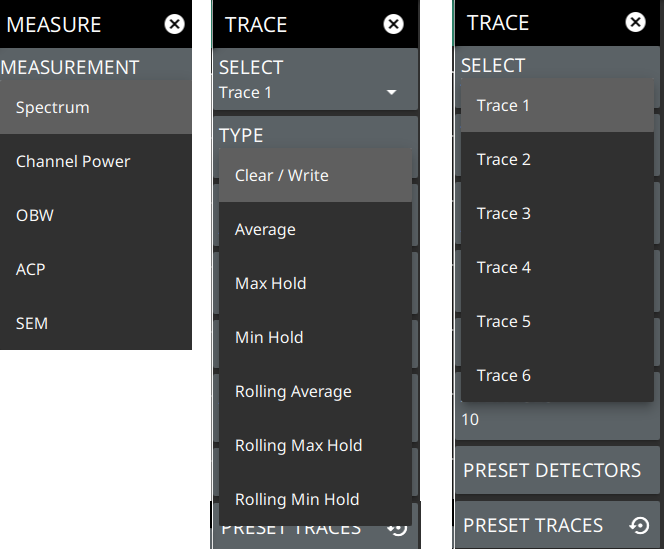Choose SEM measurement option
The height and width of the screenshot is (549, 666).
pyautogui.click(x=96, y=323)
